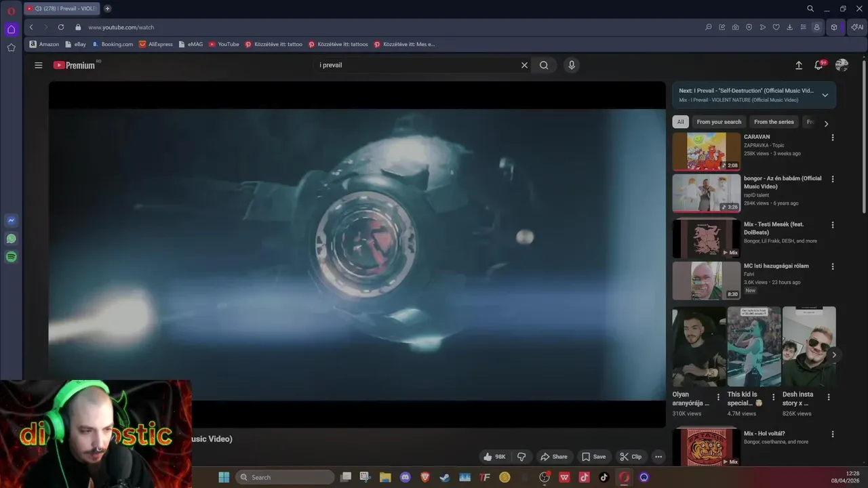Open the eMAG bookmark
The height and width of the screenshot is (488, 868).
(x=191, y=44)
